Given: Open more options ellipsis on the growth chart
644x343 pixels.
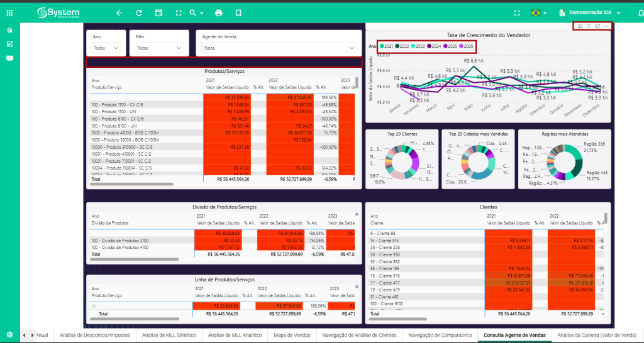Looking at the screenshot, I should point(606,26).
